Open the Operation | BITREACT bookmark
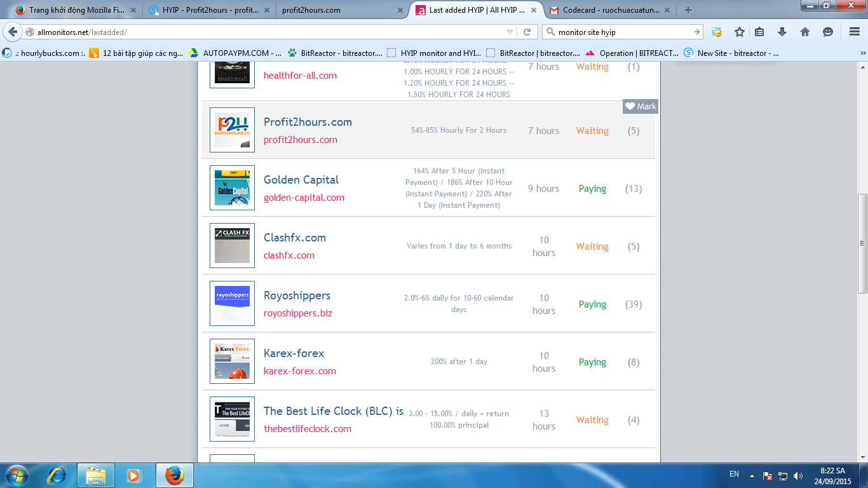Screen dimensions: 868x488 632,53
